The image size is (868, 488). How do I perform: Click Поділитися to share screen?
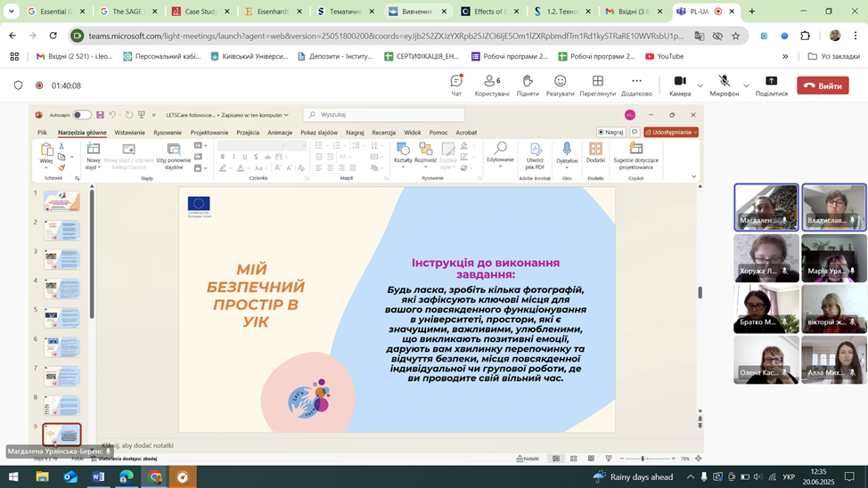[771, 85]
